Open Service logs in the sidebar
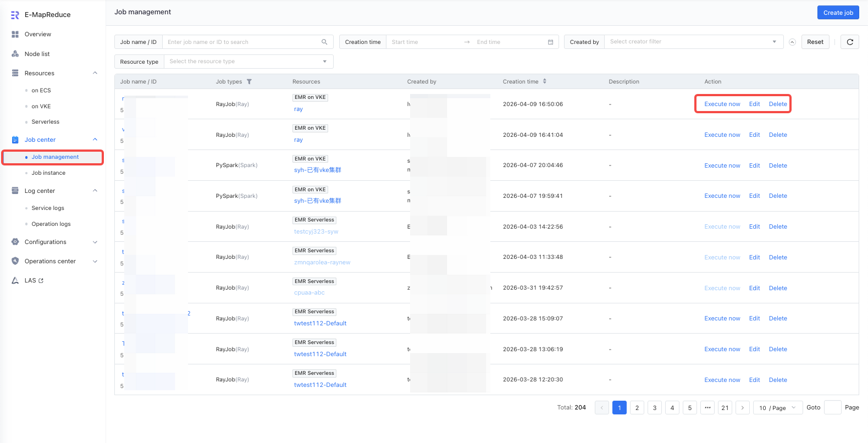Image resolution: width=868 pixels, height=443 pixels. (48, 208)
